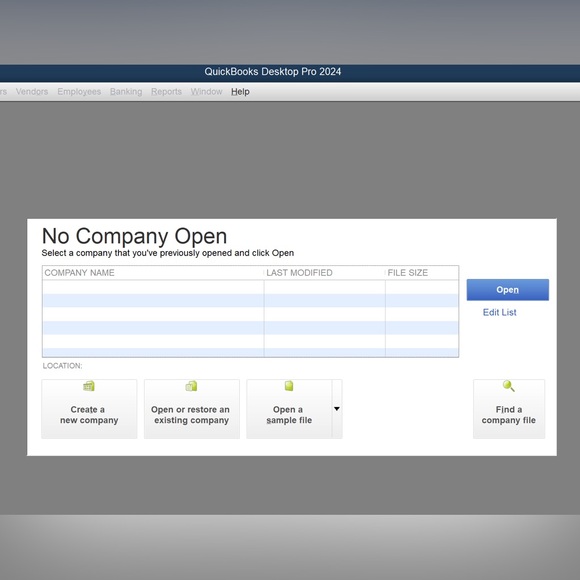Open the Reports menu

pos(166,91)
